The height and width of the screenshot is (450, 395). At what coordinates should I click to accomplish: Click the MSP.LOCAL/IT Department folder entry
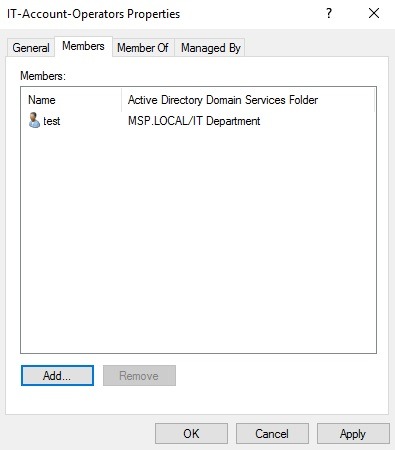[x=194, y=121]
